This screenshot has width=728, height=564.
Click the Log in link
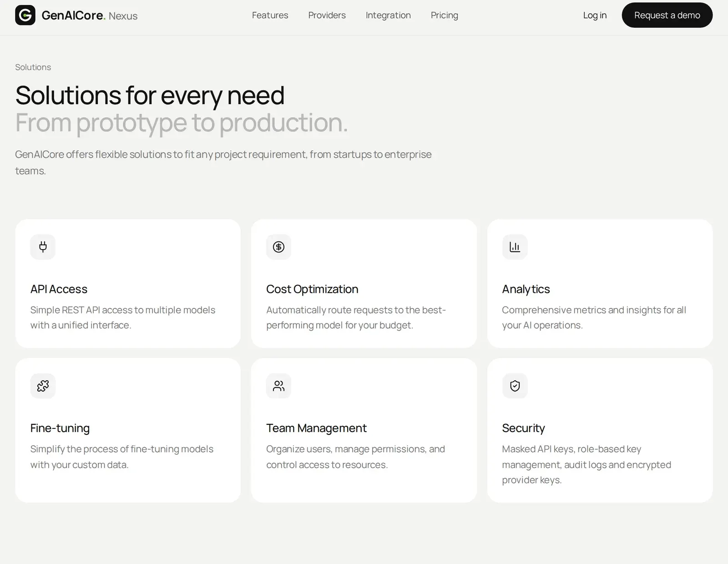click(x=595, y=15)
